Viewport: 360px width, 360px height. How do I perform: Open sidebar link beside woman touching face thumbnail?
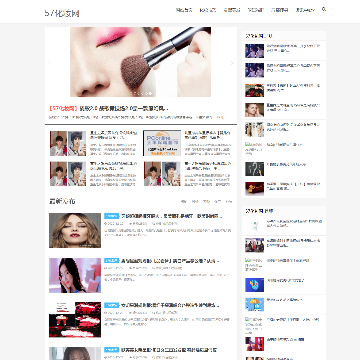293,107
